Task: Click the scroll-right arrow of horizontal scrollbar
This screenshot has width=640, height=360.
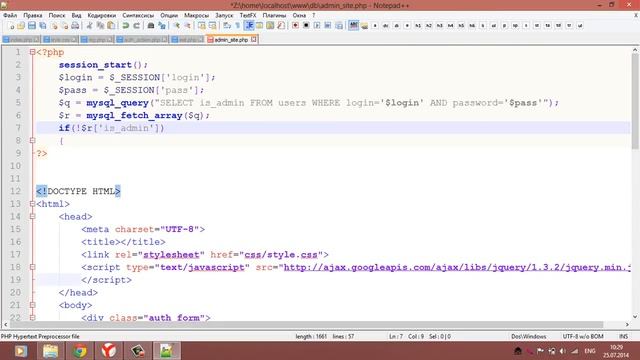Action: point(627,324)
